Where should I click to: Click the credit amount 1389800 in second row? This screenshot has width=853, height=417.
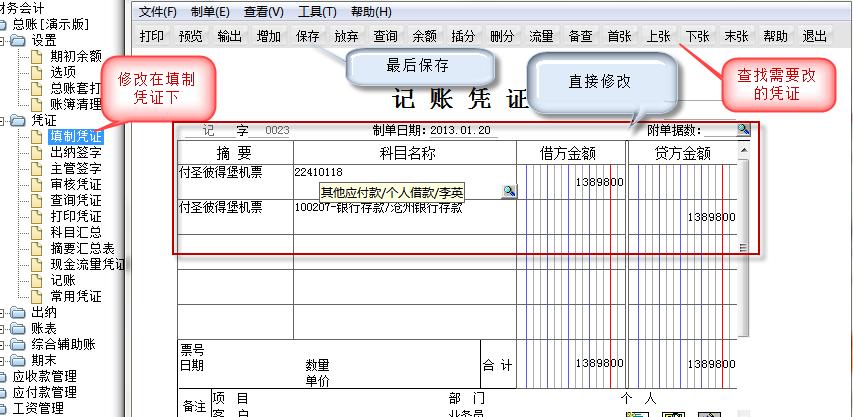[x=712, y=217]
